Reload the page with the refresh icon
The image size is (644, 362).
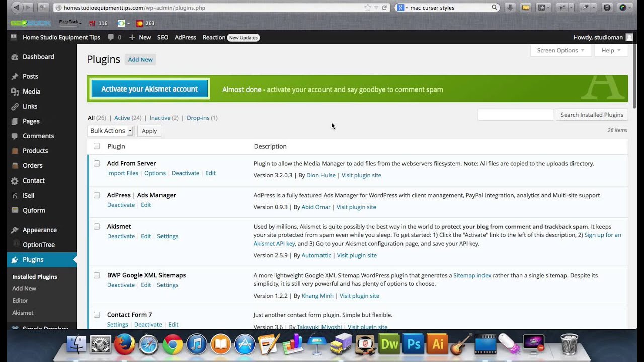384,8
